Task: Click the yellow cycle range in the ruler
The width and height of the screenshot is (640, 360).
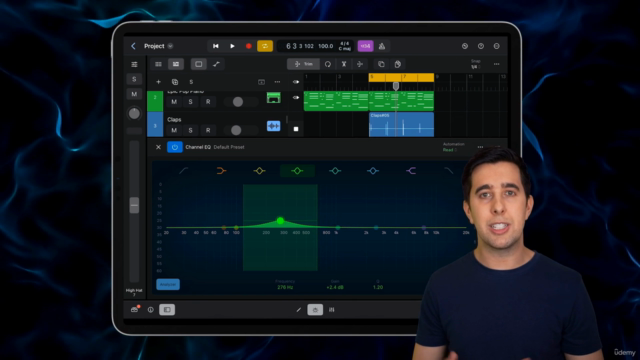Action: tap(401, 77)
